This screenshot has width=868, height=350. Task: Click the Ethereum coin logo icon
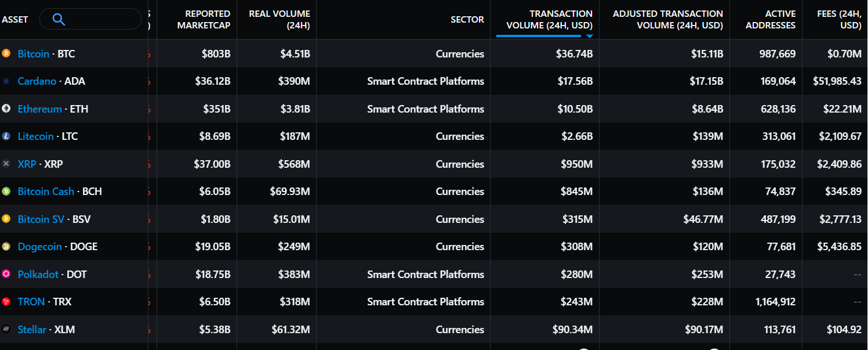(6, 109)
